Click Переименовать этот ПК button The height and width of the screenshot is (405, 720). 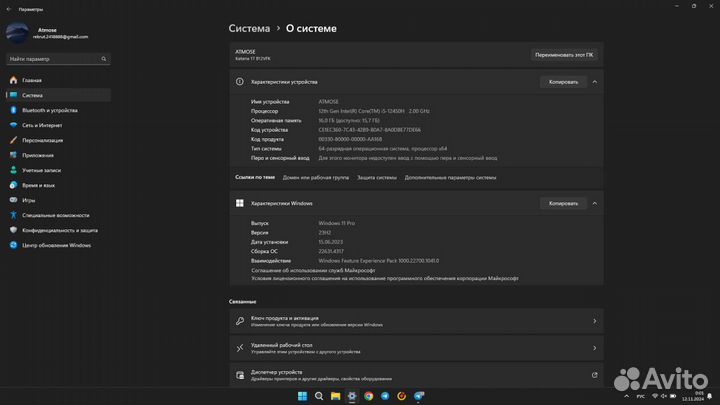click(x=564, y=55)
